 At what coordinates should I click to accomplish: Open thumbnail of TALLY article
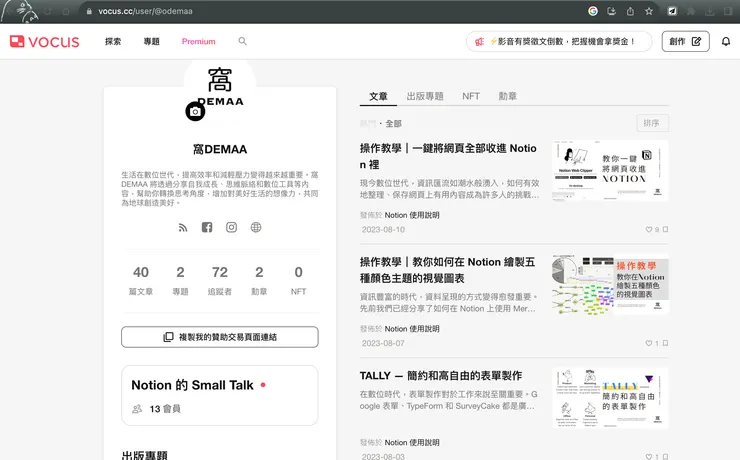[x=610, y=398]
